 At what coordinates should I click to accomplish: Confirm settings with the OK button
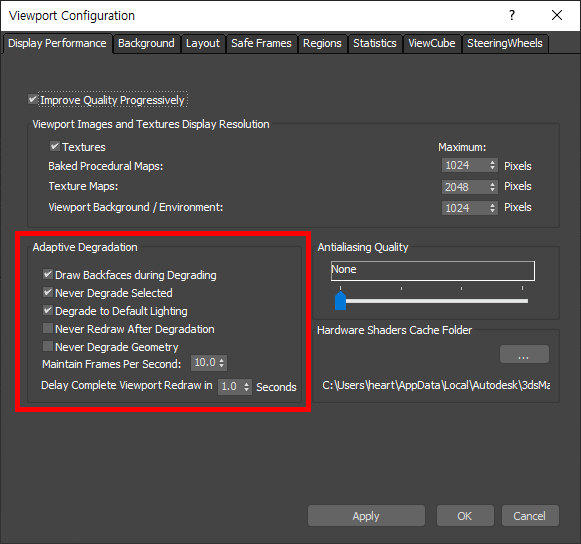(x=465, y=515)
